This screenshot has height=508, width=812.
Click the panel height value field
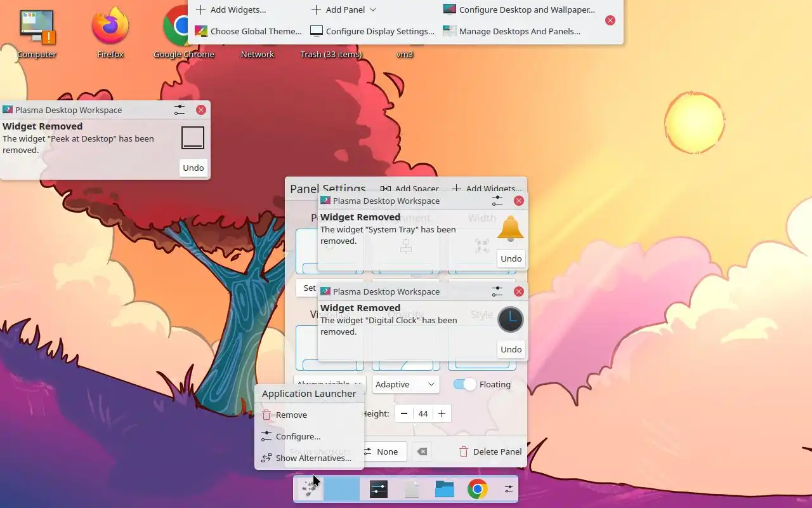click(423, 413)
